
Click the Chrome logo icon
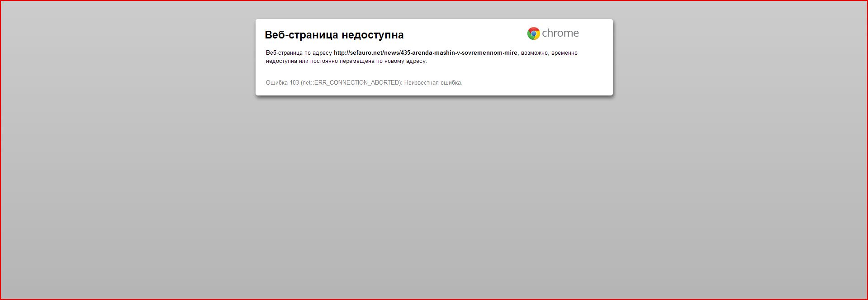533,33
